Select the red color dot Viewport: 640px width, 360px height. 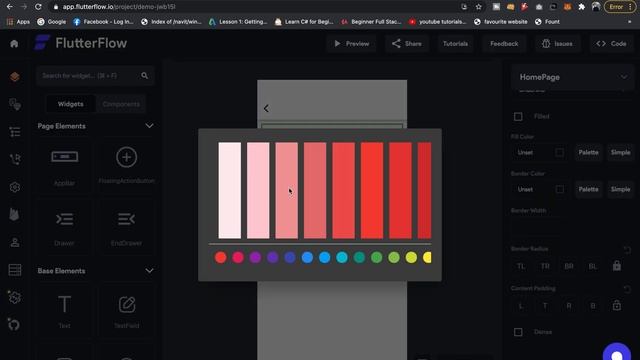click(x=221, y=258)
